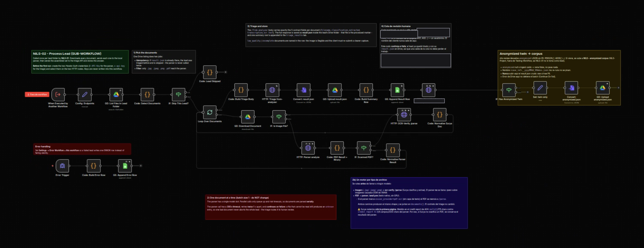The height and width of the screenshot is (248, 644).
Task: Select the Loop Over Documents node
Action: [210, 113]
